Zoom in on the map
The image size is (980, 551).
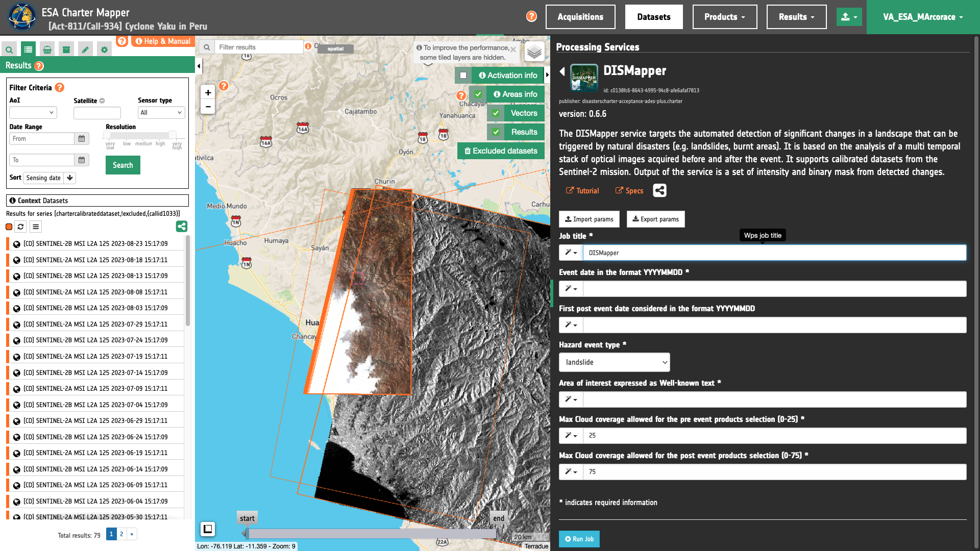[208, 92]
